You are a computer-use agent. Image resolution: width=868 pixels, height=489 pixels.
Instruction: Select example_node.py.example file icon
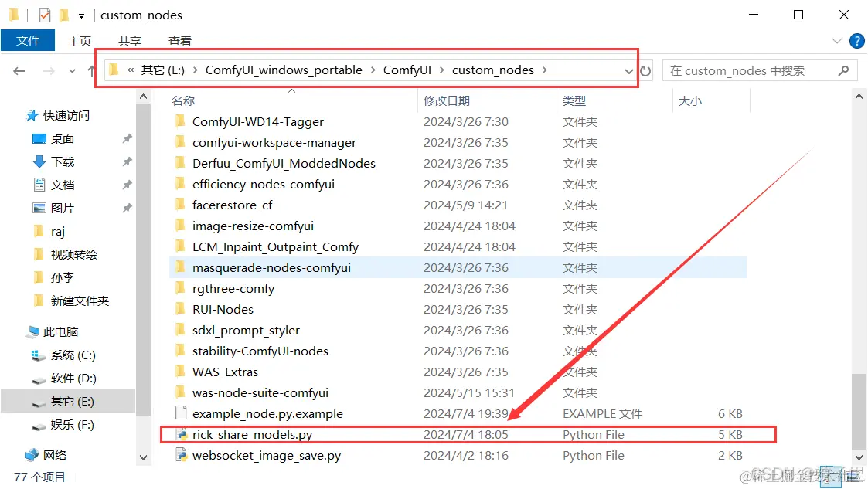pyautogui.click(x=180, y=413)
